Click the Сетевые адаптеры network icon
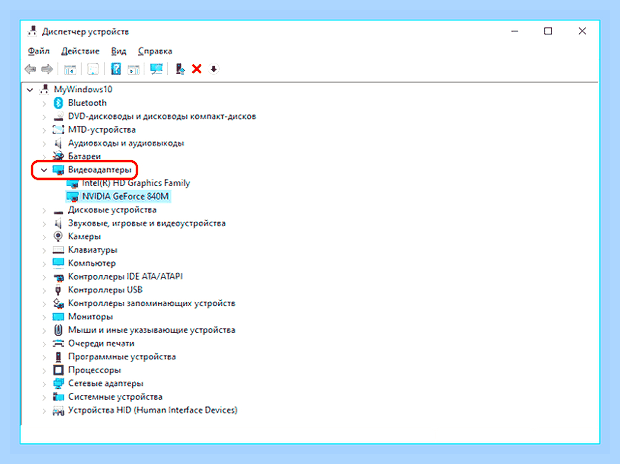This screenshot has width=620, height=464. 58,383
